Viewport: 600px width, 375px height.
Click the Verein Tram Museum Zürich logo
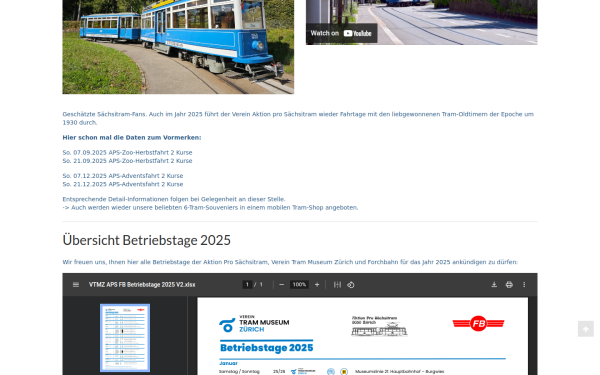pos(254,324)
